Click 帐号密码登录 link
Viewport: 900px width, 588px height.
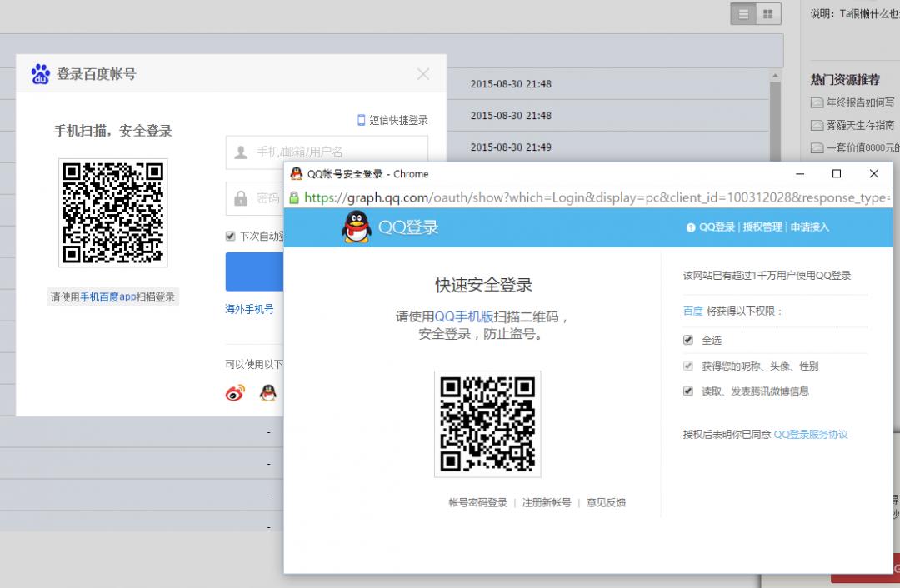point(477,502)
